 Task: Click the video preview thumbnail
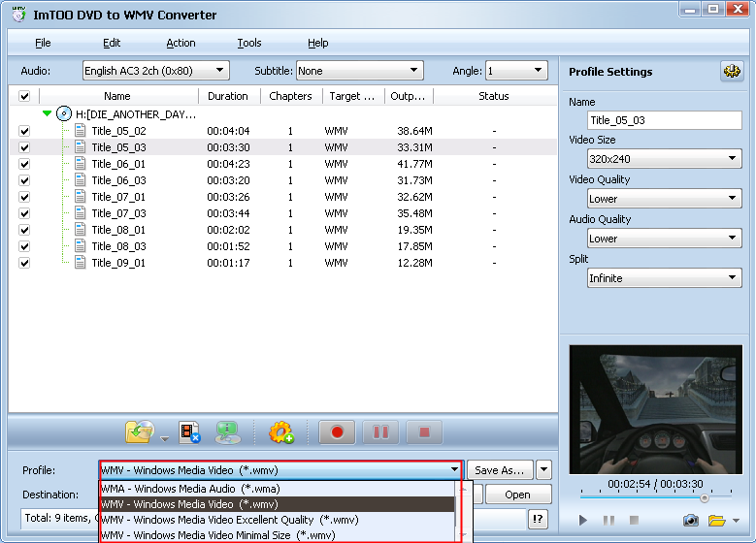pyautogui.click(x=656, y=409)
